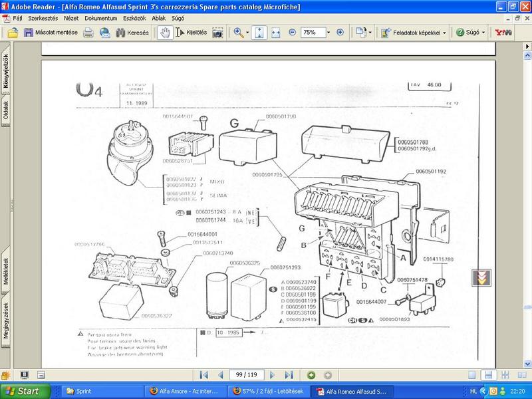This screenshot has height=399, width=532.
Task: Go to the previous page
Action: 221,375
